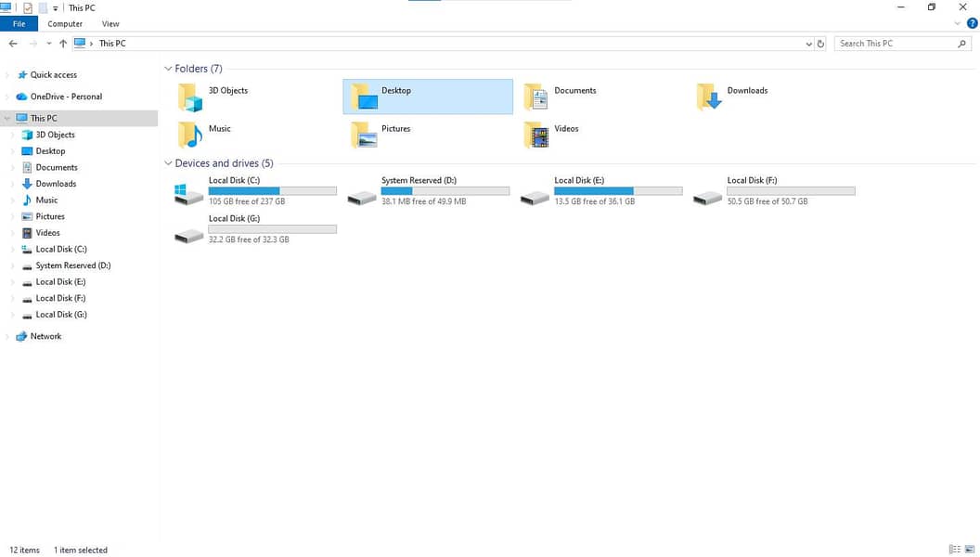
Task: Switch to Details view icon in status bar
Action: point(954,550)
